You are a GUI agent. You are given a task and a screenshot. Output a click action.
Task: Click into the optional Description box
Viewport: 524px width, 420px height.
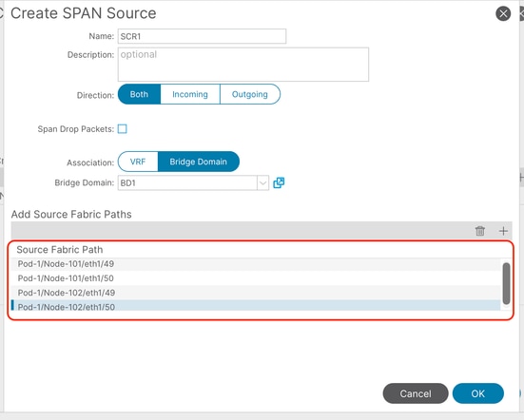(x=243, y=65)
